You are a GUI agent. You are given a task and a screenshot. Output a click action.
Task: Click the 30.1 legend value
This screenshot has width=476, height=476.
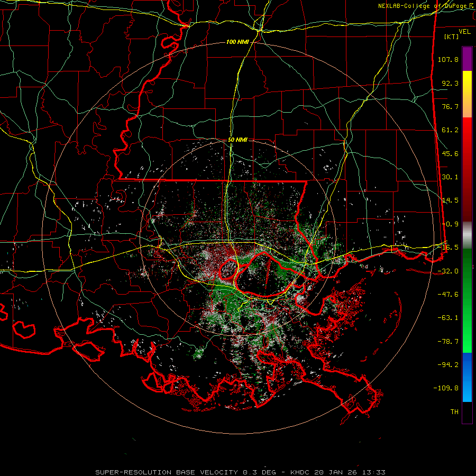click(x=450, y=177)
